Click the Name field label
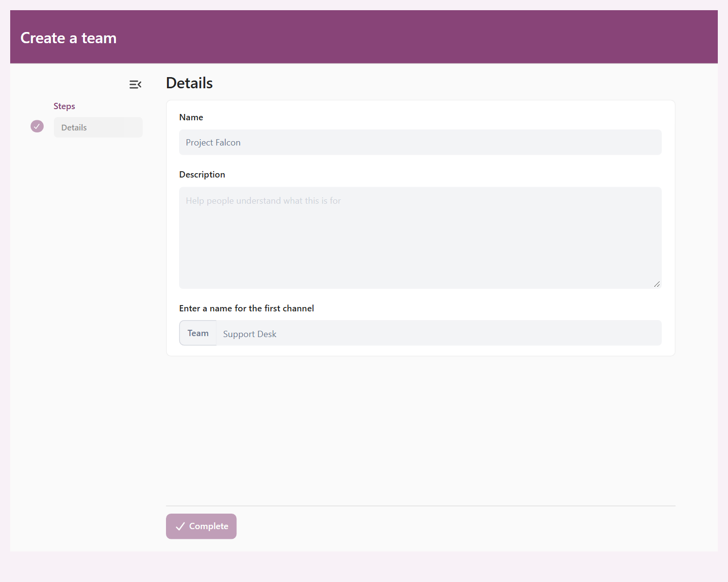This screenshot has height=582, width=728. click(191, 117)
